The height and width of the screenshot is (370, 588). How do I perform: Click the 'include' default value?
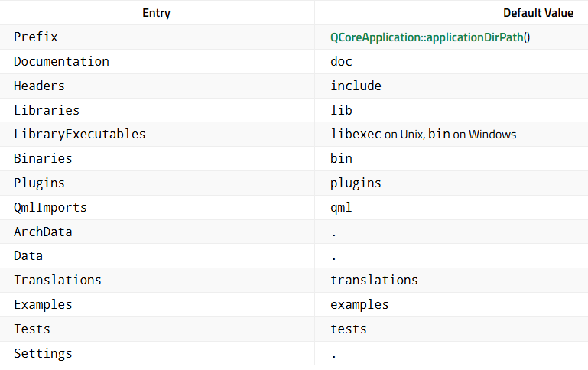pyautogui.click(x=356, y=86)
